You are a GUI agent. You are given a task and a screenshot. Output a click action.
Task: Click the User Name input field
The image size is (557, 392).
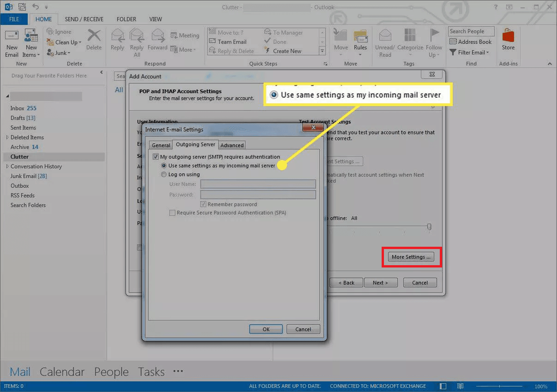(x=258, y=184)
